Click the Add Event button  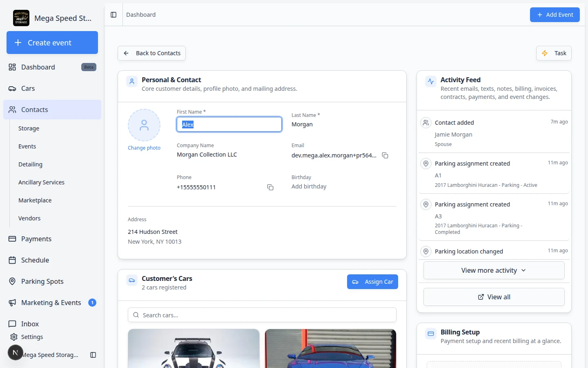pyautogui.click(x=555, y=15)
